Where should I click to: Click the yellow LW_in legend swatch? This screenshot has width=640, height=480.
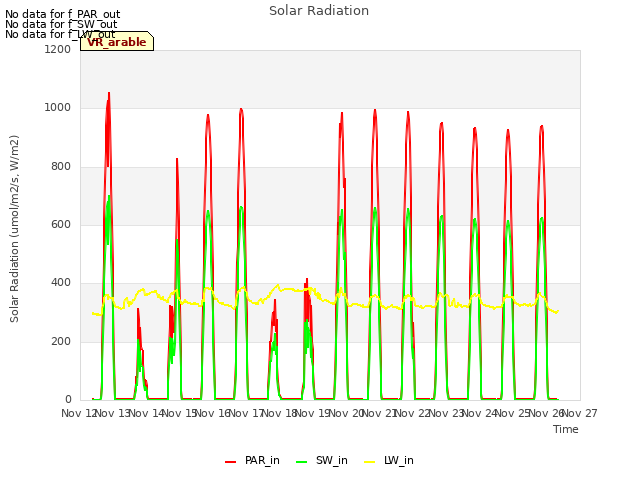pos(369,462)
